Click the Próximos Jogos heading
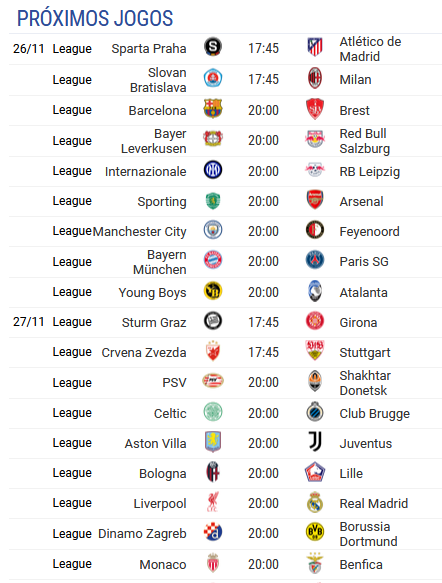This screenshot has height=583, width=442. point(95,18)
